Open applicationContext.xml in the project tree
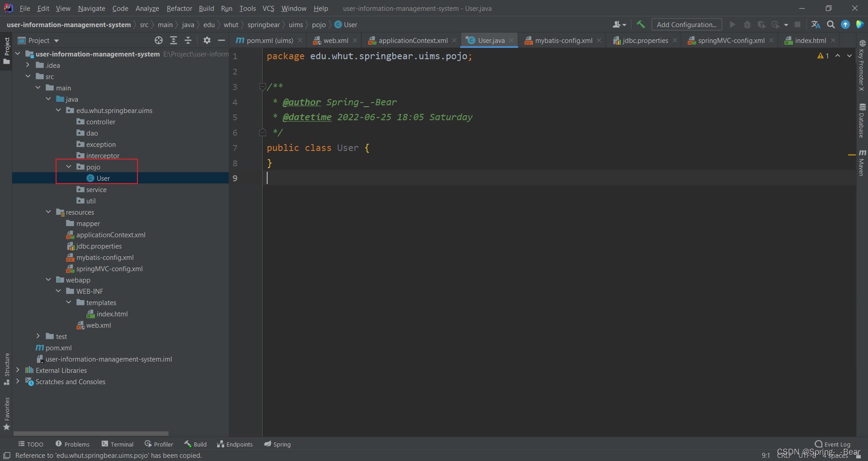Screen dimensions: 868x461 (110, 235)
